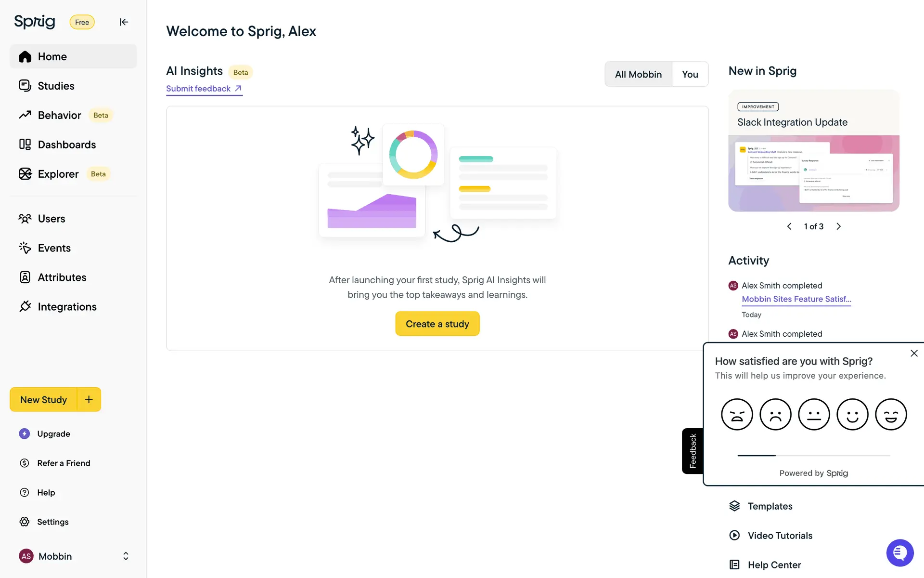
Task: Open Settings from the sidebar
Action: tap(52, 522)
